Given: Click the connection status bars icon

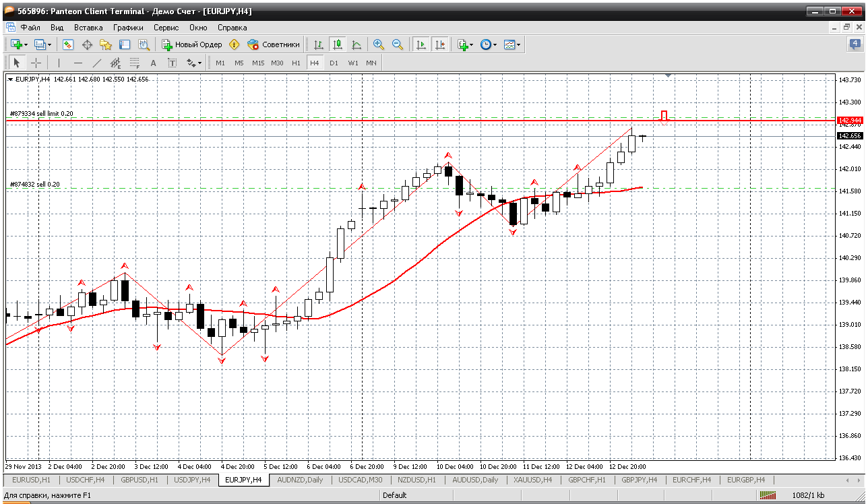Looking at the screenshot, I should click(x=768, y=495).
